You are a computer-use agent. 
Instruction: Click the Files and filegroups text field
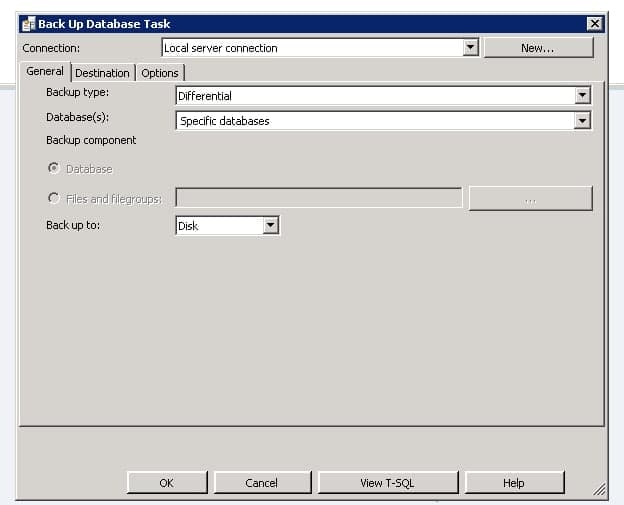pyautogui.click(x=319, y=198)
